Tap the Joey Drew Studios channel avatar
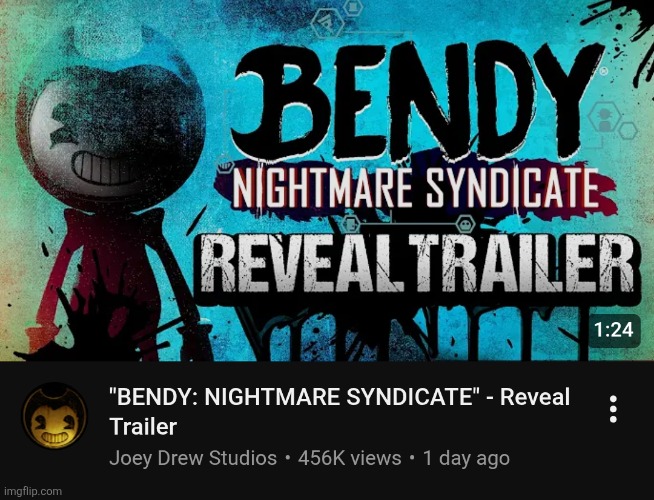The height and width of the screenshot is (500, 654). tap(55, 416)
